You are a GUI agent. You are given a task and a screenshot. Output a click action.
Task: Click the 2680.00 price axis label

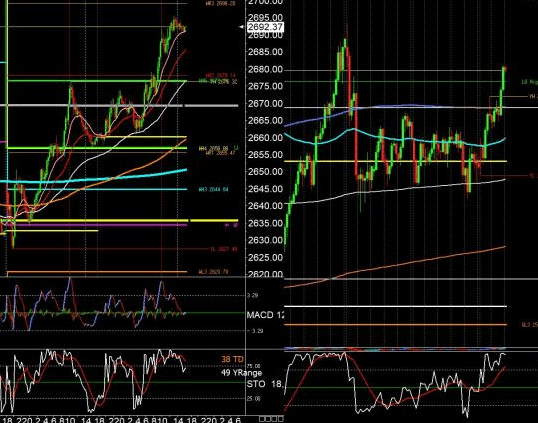[265, 69]
